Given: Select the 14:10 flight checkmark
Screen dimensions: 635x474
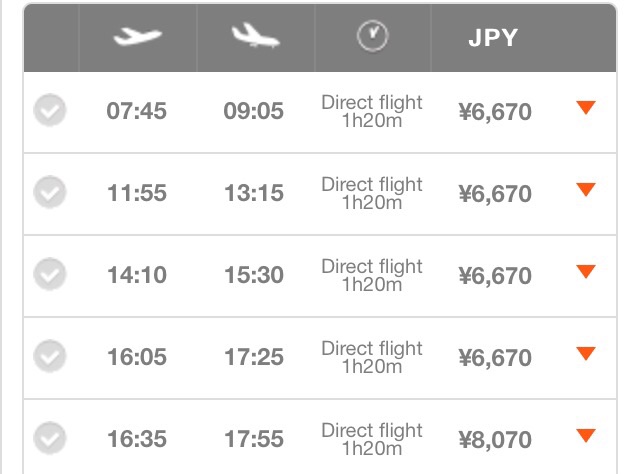Looking at the screenshot, I should click(x=50, y=274).
